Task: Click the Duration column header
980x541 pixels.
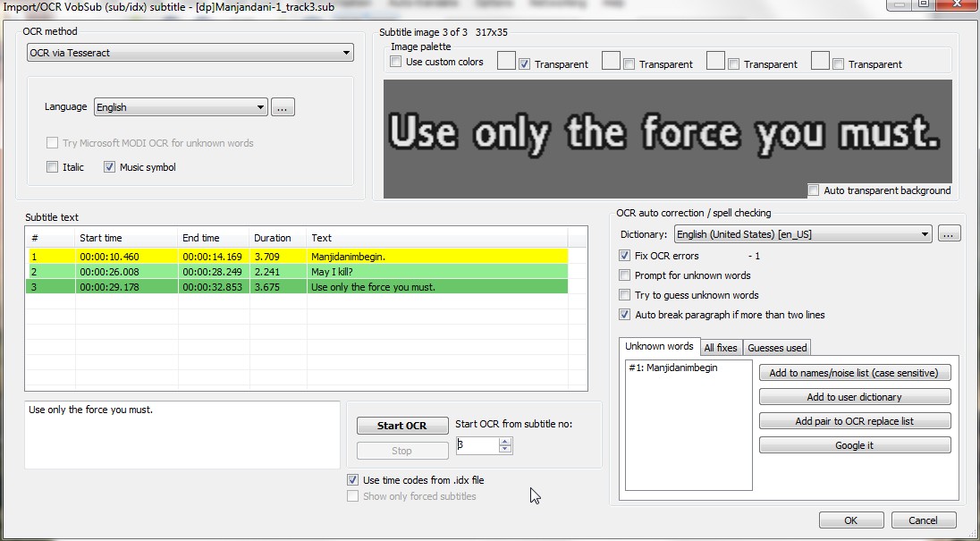Action: point(277,238)
